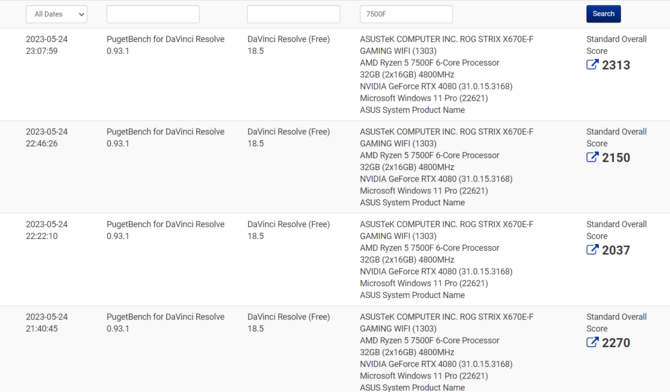Focus the application filter input field
The height and width of the screenshot is (392, 670).
(294, 14)
